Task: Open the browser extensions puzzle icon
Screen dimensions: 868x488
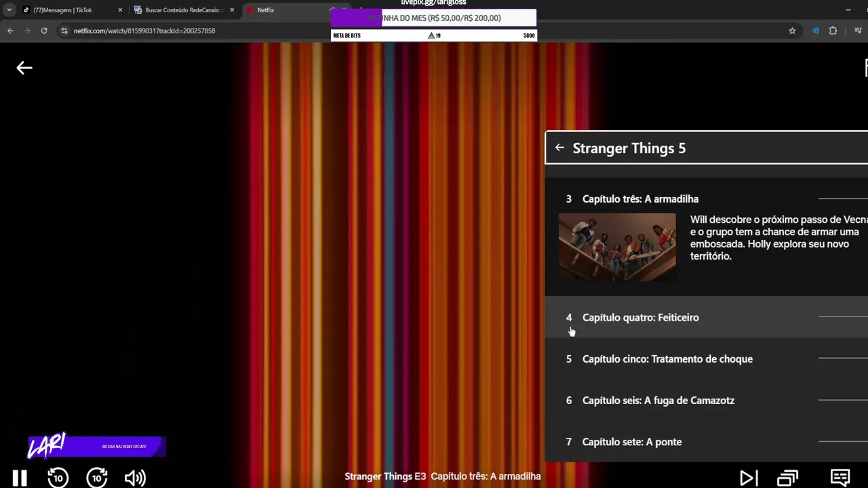Action: point(833,30)
